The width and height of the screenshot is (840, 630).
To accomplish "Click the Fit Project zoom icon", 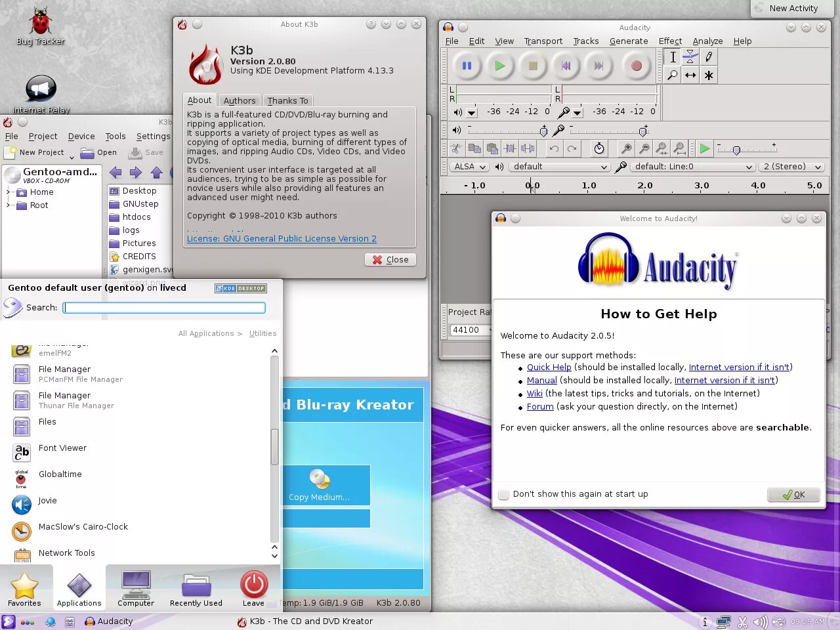I will [x=680, y=149].
